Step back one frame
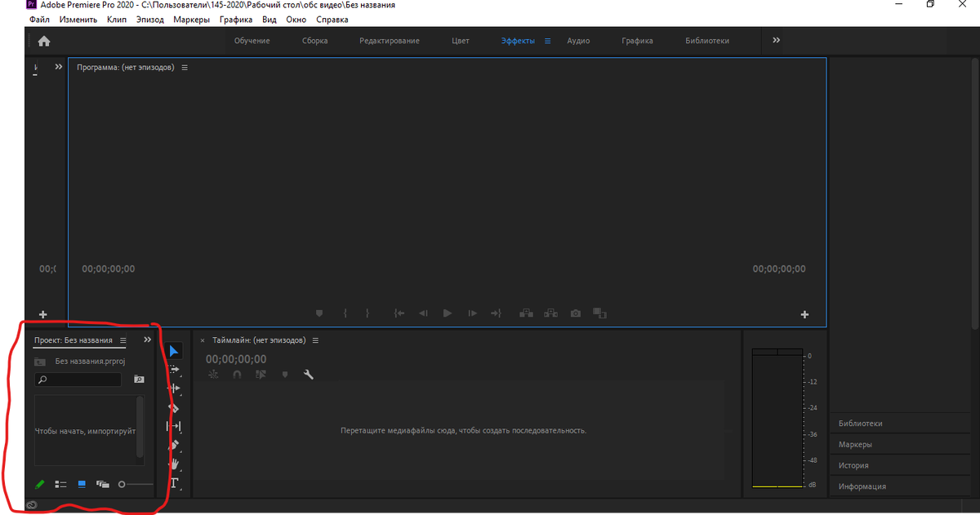Screen dimensions: 980x515 tap(423, 313)
